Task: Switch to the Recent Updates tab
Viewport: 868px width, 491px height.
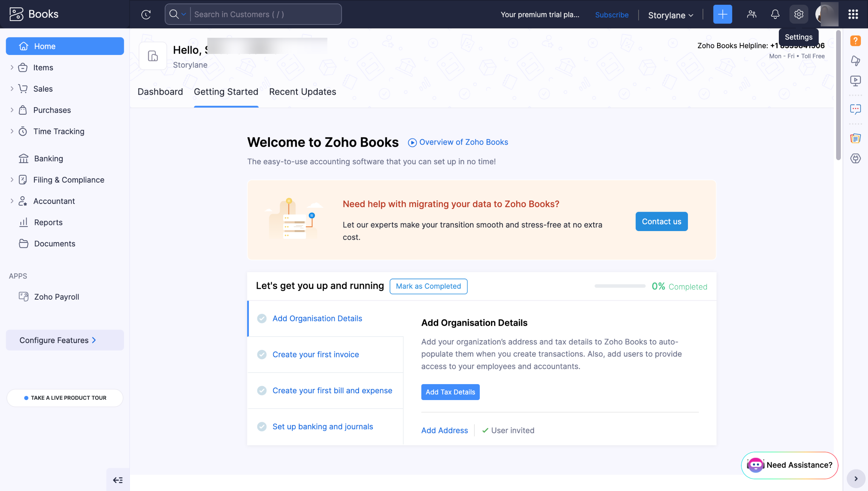Action: pos(302,92)
